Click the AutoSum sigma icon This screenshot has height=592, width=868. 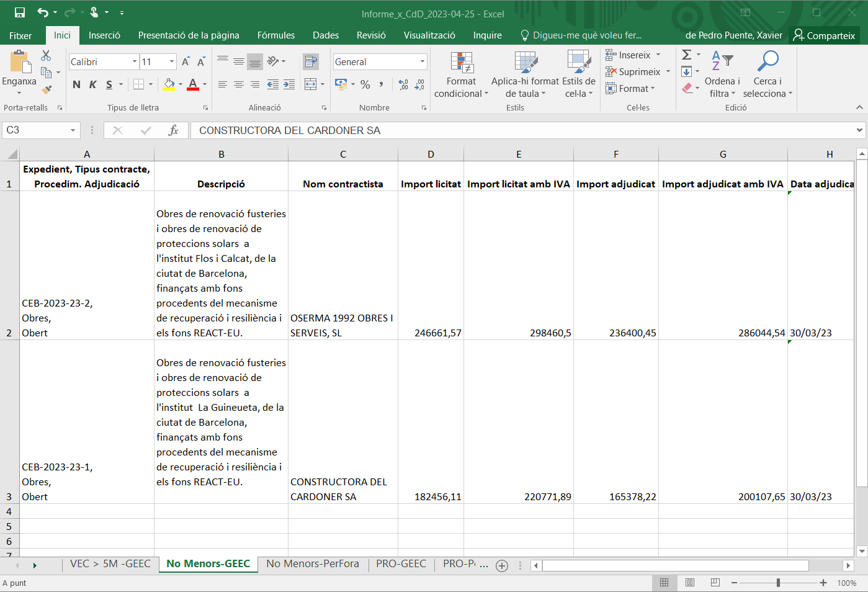click(x=687, y=55)
